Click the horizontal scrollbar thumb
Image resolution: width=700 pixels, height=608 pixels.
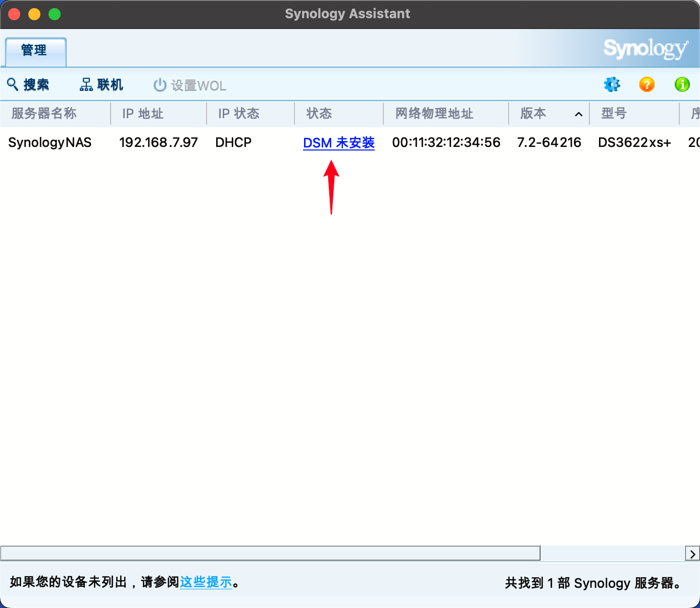pyautogui.click(x=270, y=553)
